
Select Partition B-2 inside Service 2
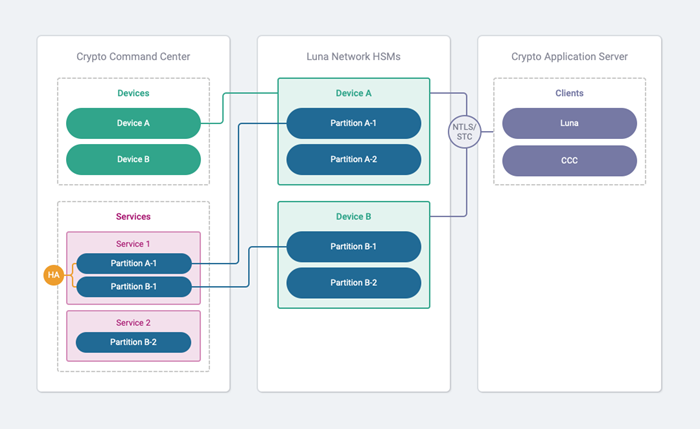pos(133,342)
